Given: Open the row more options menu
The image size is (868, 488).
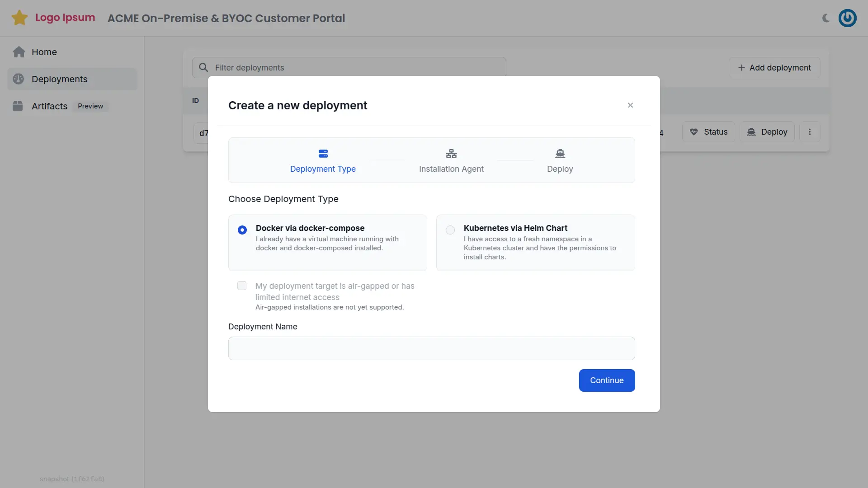Looking at the screenshot, I should [810, 132].
